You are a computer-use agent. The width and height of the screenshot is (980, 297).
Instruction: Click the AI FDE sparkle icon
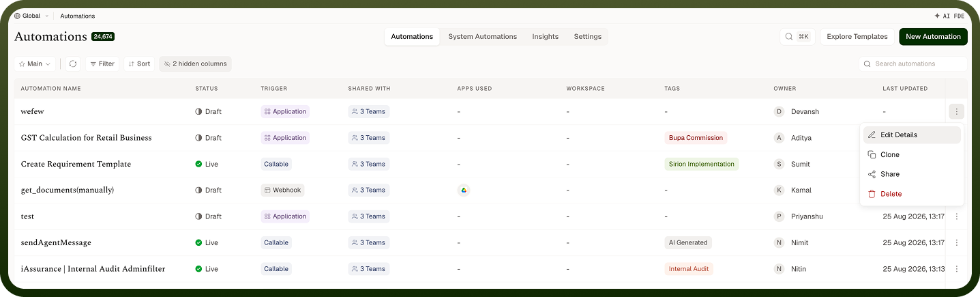(x=938, y=16)
